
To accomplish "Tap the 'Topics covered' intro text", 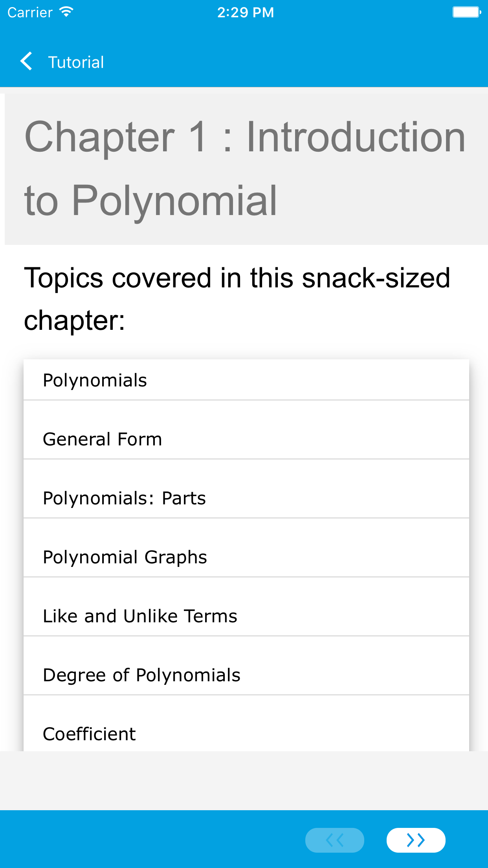I will (237, 299).
